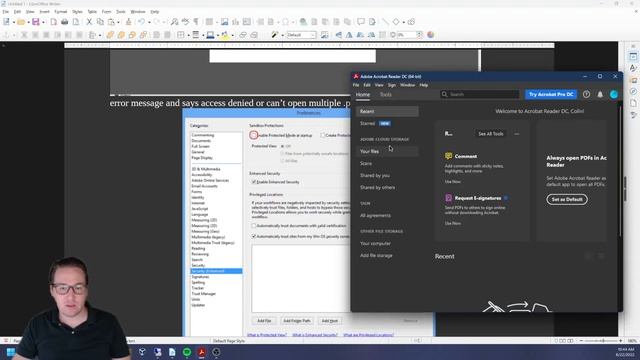Toggle Formatting Marks pilcrow icon
The width and height of the screenshot is (640, 360).
point(196,22)
